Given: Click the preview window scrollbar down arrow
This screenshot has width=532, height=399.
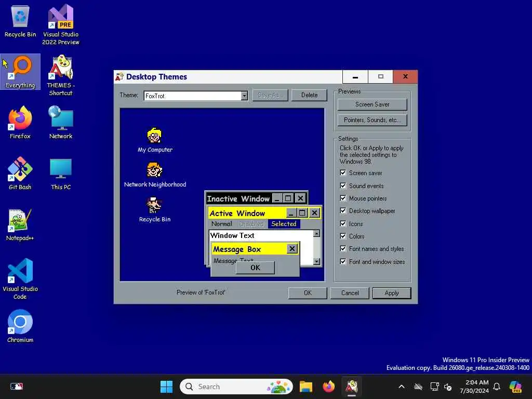Looking at the screenshot, I should 316,261.
